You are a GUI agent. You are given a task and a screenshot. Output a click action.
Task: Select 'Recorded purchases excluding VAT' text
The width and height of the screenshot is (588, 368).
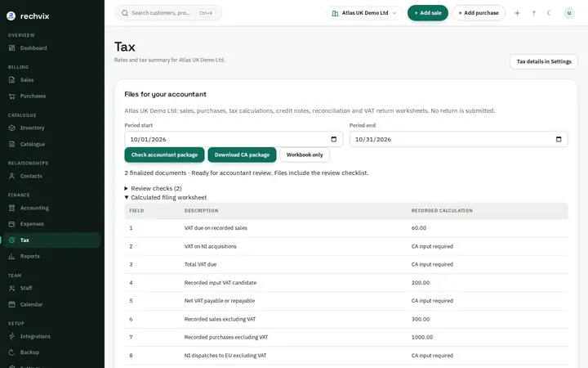[x=226, y=337]
